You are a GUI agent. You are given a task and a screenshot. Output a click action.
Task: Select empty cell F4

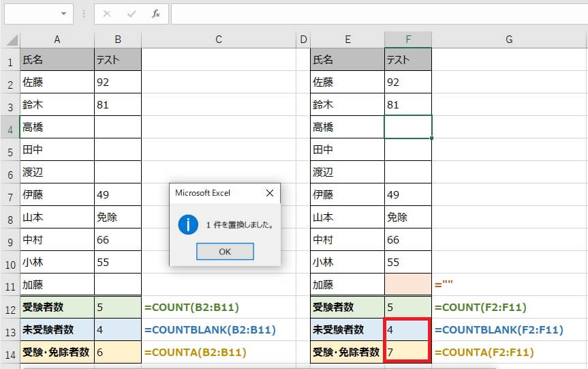(x=407, y=127)
